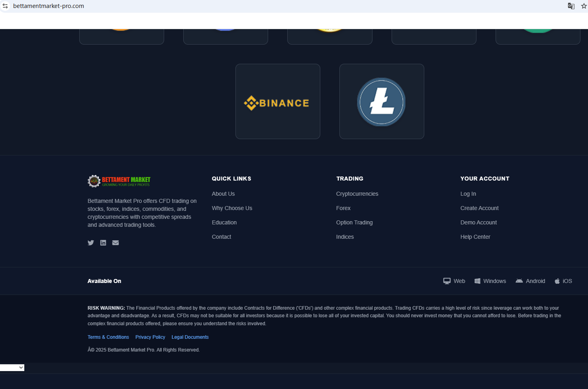Visit the Help Center link

point(475,237)
